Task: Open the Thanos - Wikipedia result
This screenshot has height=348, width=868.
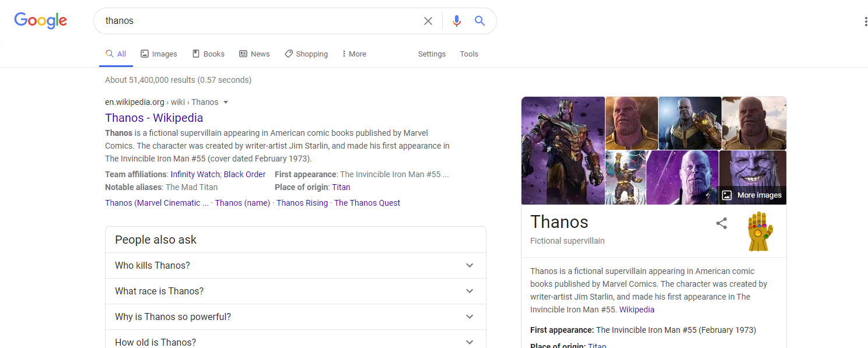Action: click(154, 118)
